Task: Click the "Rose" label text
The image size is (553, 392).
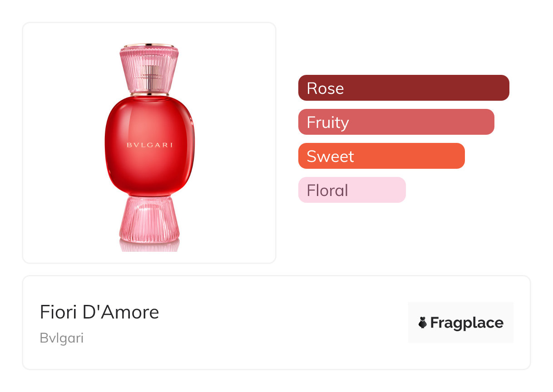Action: [325, 88]
